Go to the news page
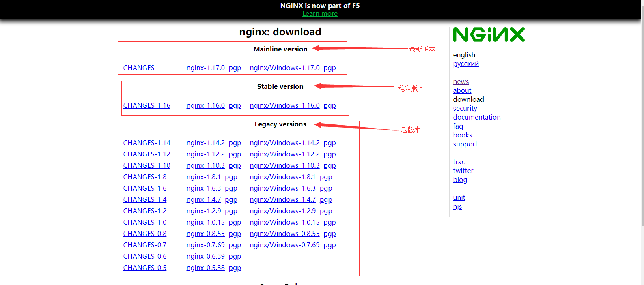The image size is (644, 285). point(461,81)
